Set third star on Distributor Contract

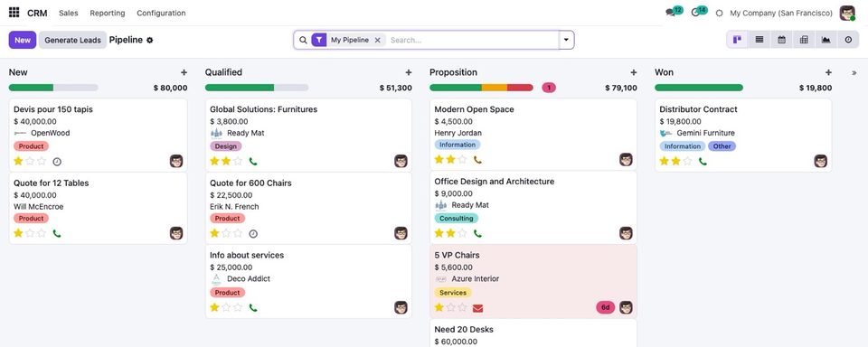click(x=687, y=161)
